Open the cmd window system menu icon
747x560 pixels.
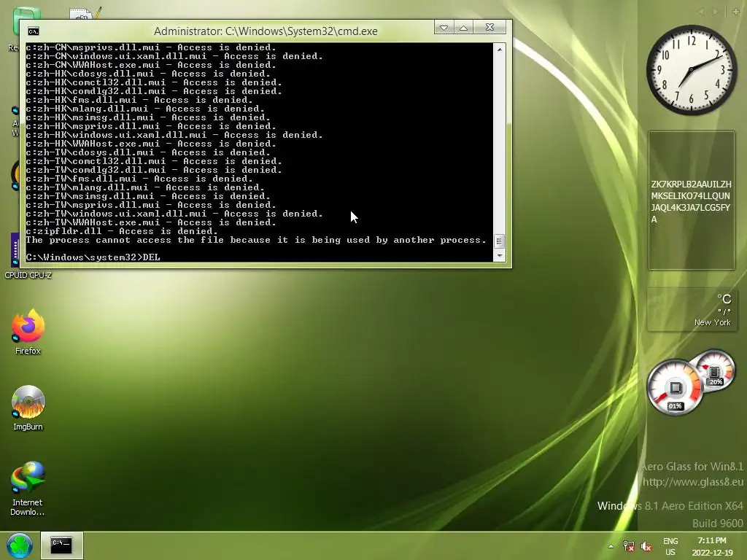(x=34, y=31)
